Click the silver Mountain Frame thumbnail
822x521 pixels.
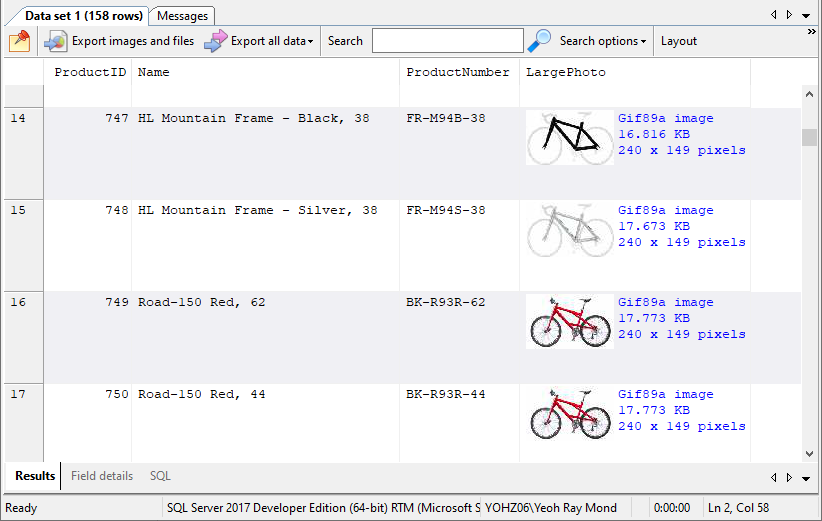pyautogui.click(x=569, y=229)
